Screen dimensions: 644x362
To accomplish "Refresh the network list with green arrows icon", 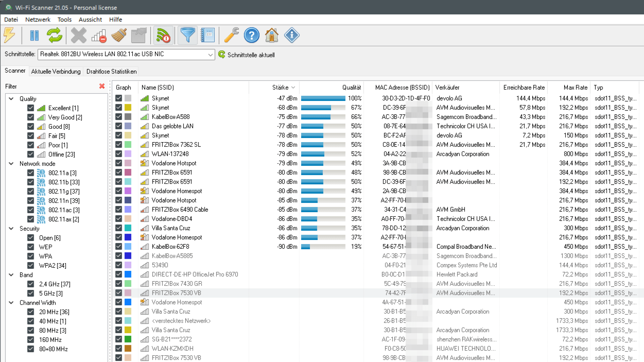I will [x=54, y=35].
